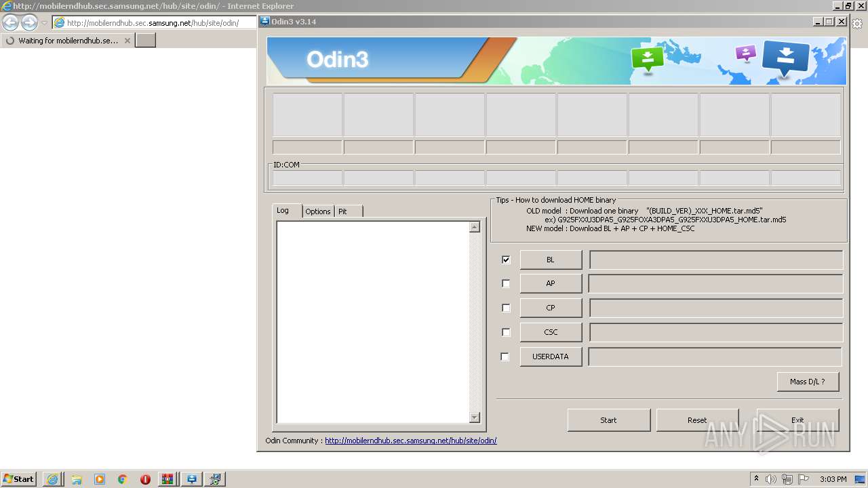Viewport: 868px width, 488px height.
Task: Browse for a BL file
Action: [551, 260]
